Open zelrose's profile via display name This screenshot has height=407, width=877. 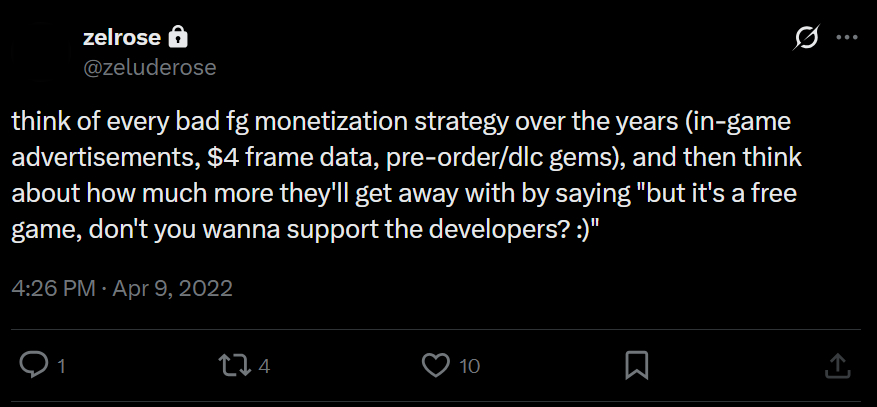pos(121,38)
